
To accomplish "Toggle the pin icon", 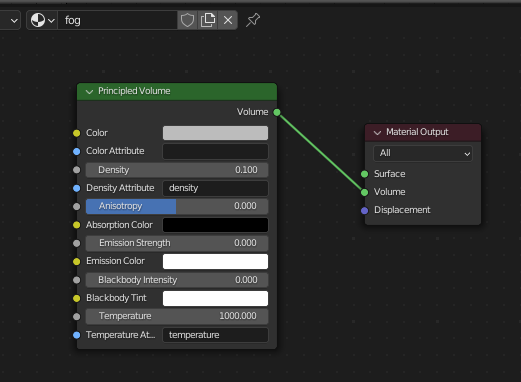I will (x=253, y=20).
